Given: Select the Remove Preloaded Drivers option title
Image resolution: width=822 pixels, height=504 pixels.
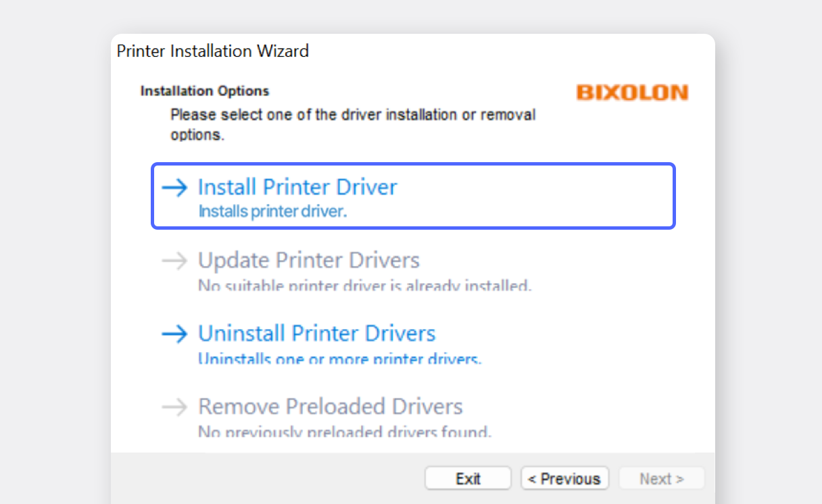Looking at the screenshot, I should [x=330, y=407].
